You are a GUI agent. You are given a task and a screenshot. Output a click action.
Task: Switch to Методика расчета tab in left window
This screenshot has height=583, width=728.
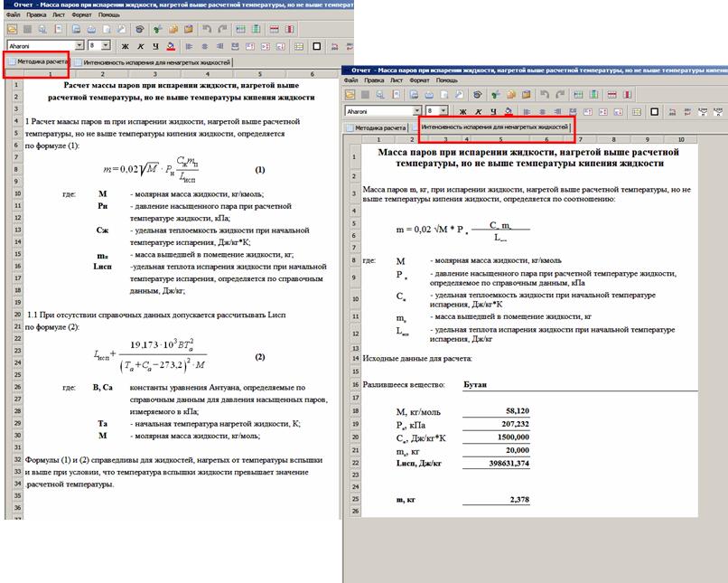point(39,62)
